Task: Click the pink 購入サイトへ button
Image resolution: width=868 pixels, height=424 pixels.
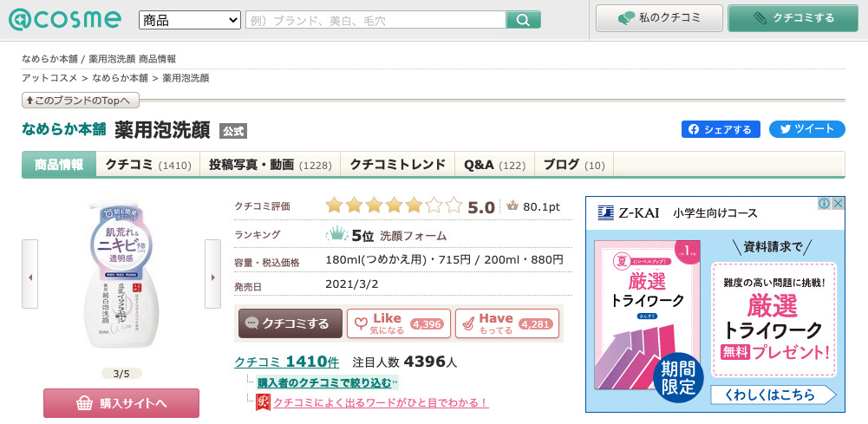Action: pos(121,403)
